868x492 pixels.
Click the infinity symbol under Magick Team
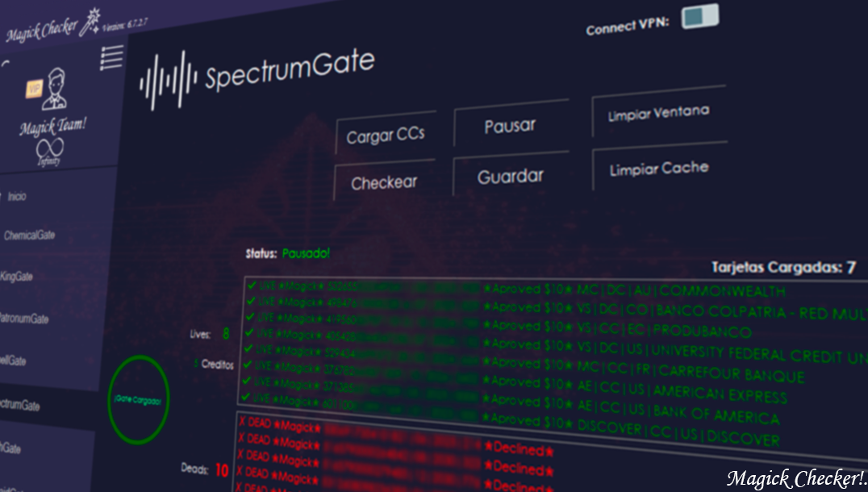(50, 148)
